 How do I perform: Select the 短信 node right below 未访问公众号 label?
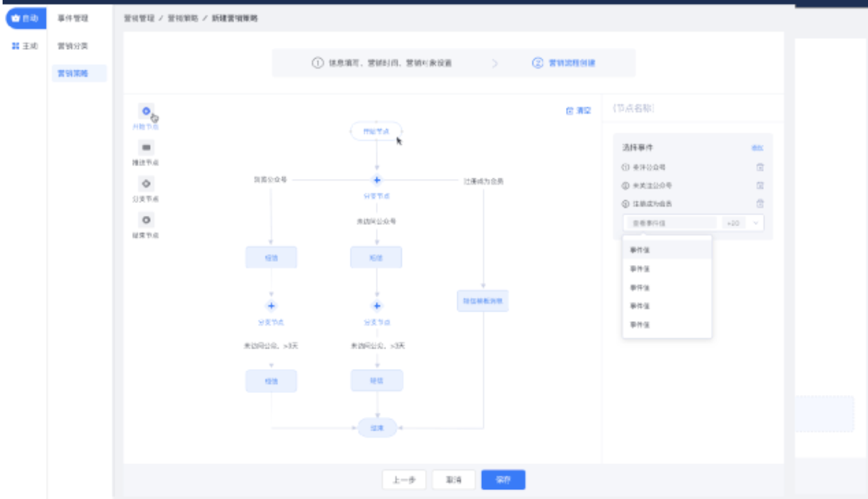click(x=376, y=257)
